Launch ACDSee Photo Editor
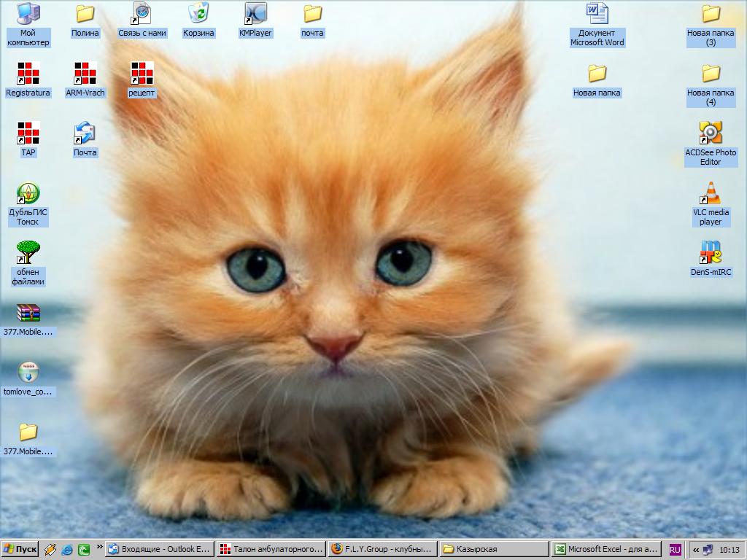The width and height of the screenshot is (747, 560). click(x=711, y=144)
